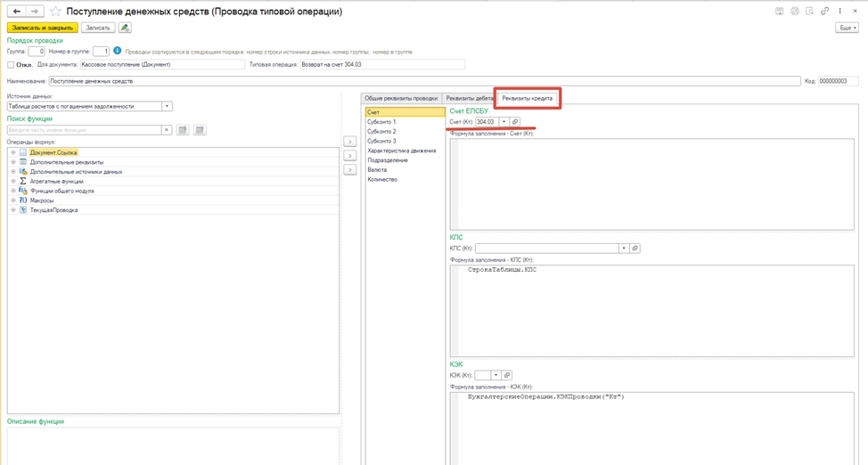
Task: Add form to favorites with the star
Action: tap(55, 11)
